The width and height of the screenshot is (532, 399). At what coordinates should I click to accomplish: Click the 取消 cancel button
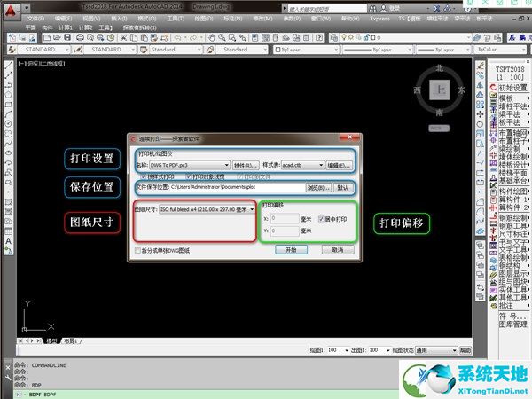(x=338, y=250)
